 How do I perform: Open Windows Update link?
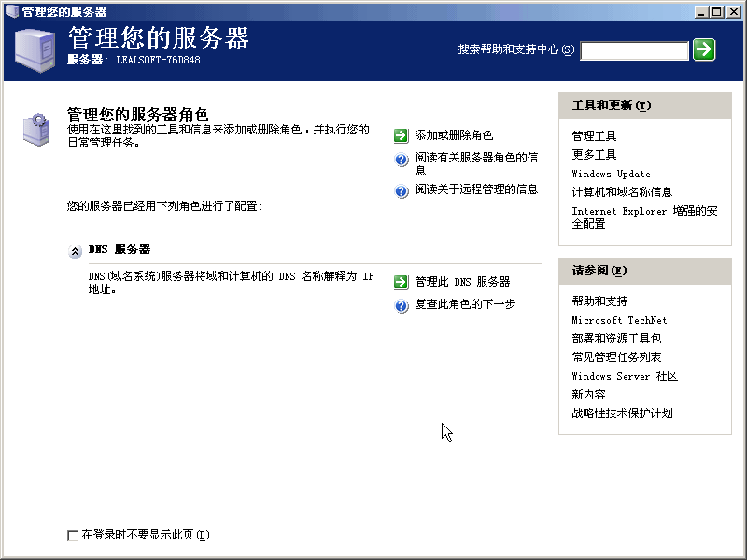611,174
